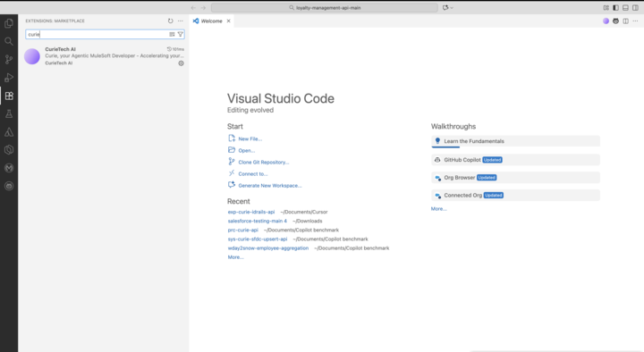This screenshot has width=644, height=352.
Task: Click Clone Git Repository... link
Action: point(264,163)
